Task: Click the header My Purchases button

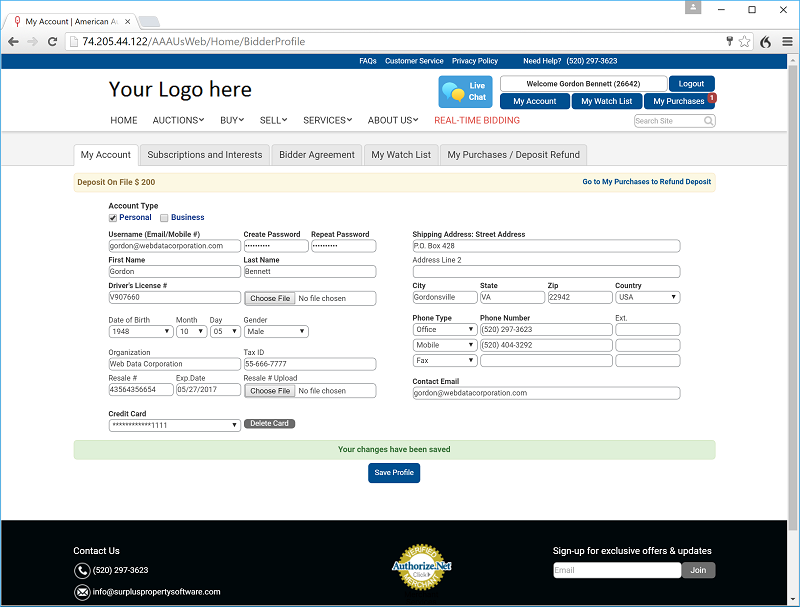Action: click(x=679, y=101)
